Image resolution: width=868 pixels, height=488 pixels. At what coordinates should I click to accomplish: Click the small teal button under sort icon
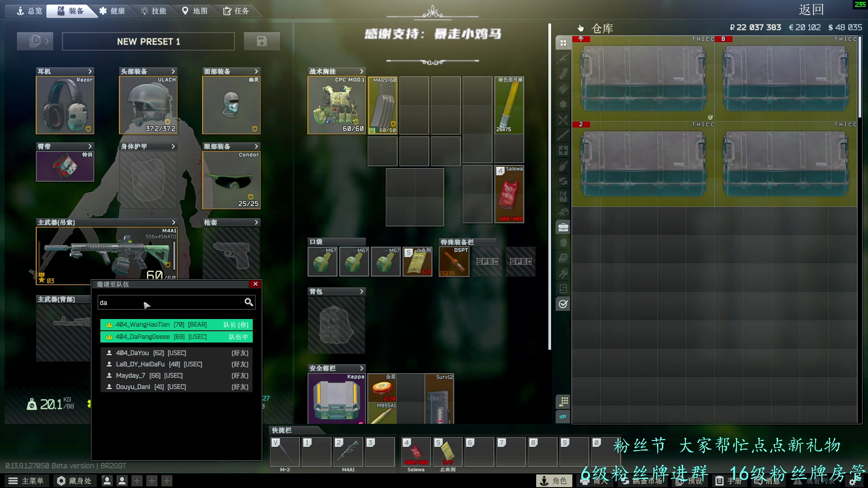(563, 417)
